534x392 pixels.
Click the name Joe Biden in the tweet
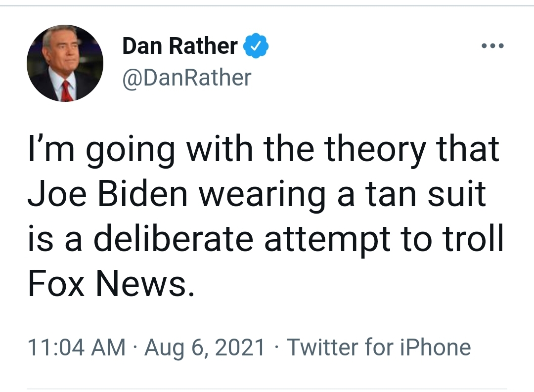[x=108, y=193]
